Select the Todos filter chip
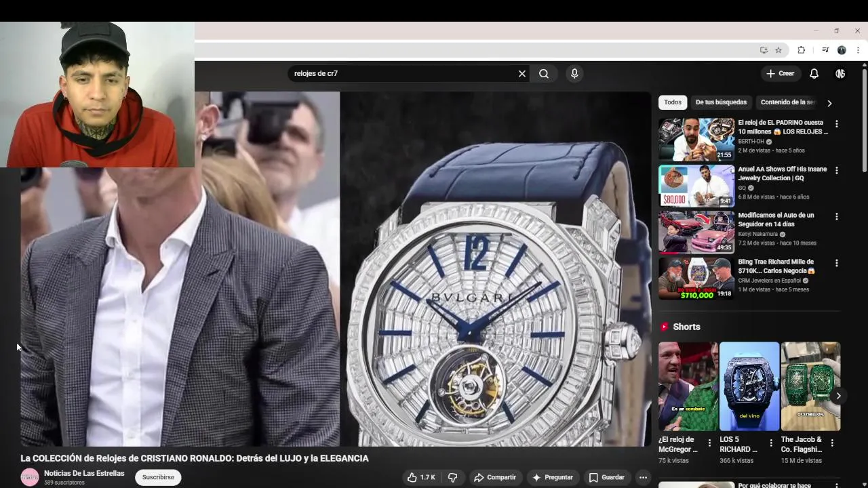868x488 pixels. coord(673,102)
